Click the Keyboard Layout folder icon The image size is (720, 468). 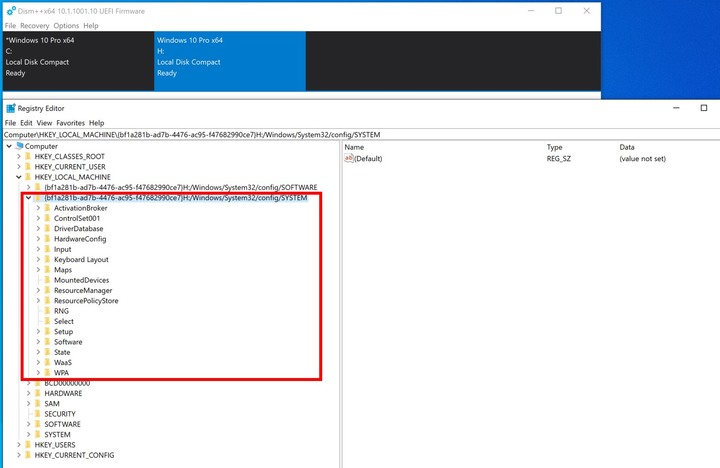coord(47,259)
